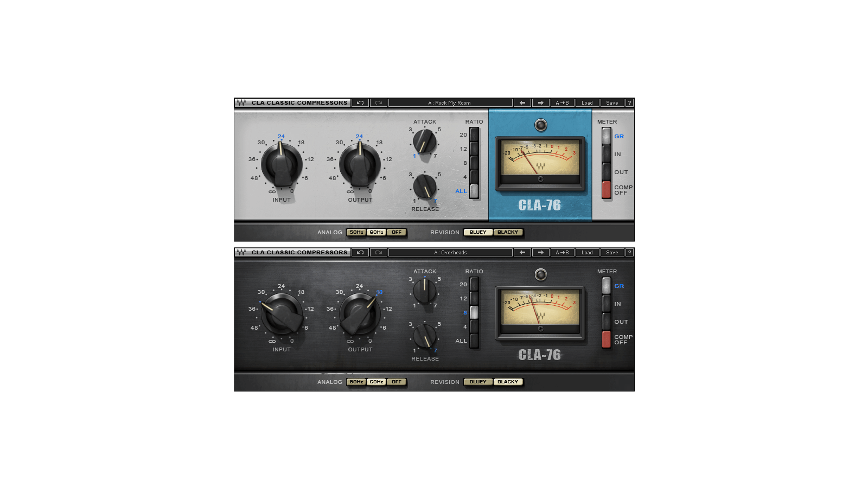
Task: Go to previous preset in the Overheads plugin
Action: [x=522, y=252]
